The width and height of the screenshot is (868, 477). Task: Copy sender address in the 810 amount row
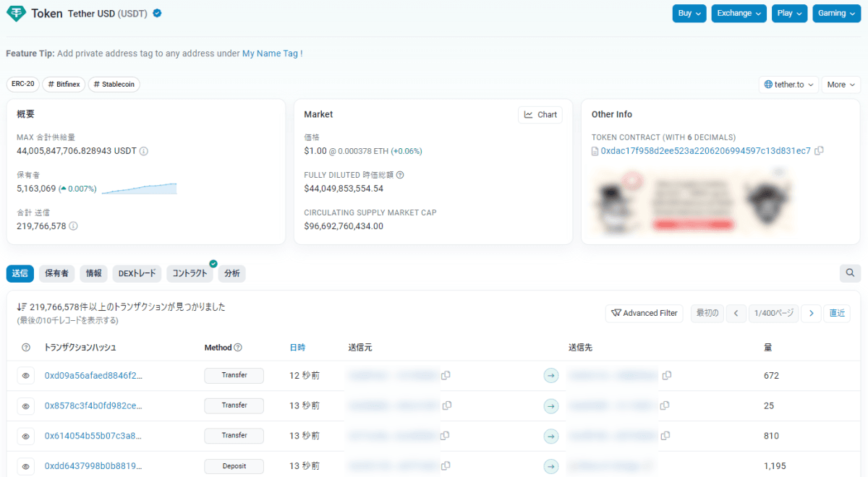(x=445, y=436)
